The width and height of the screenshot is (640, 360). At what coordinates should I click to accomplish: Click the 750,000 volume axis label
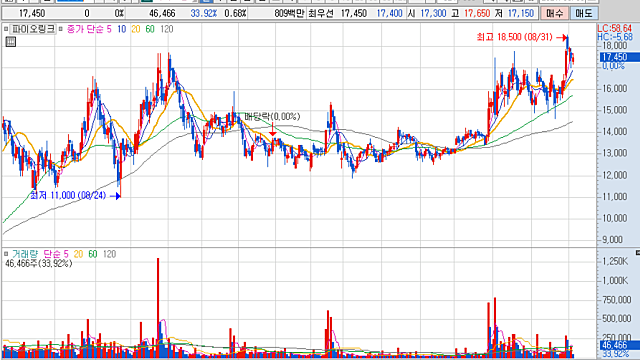pos(617,300)
